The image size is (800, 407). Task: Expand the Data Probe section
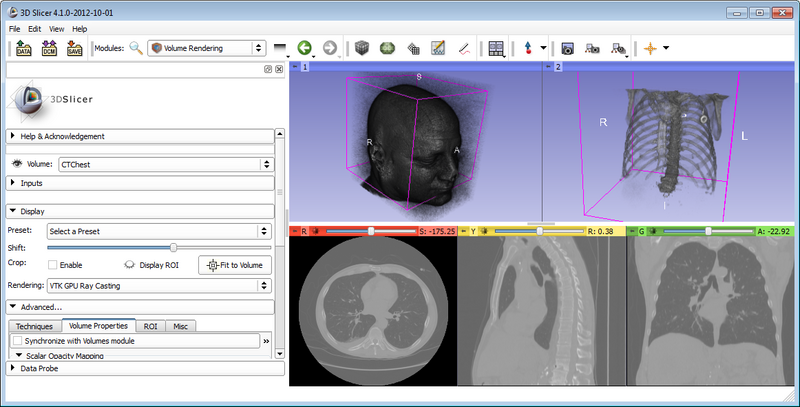point(145,368)
